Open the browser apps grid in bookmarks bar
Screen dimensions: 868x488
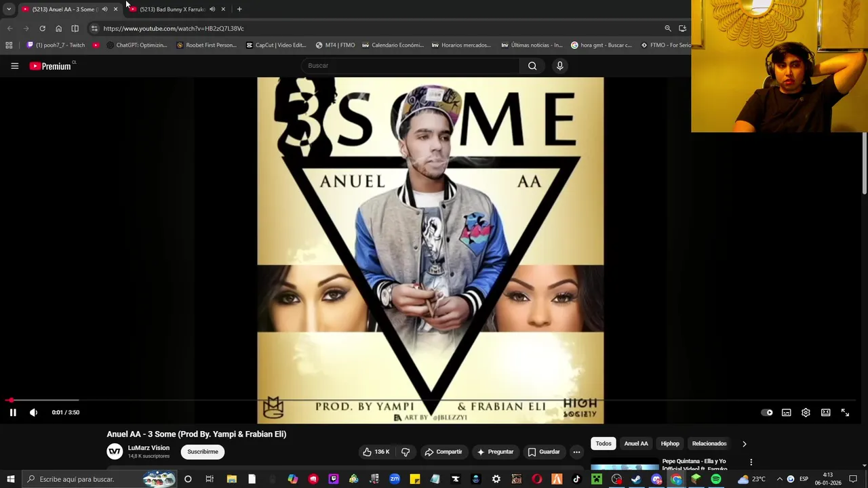(x=9, y=45)
